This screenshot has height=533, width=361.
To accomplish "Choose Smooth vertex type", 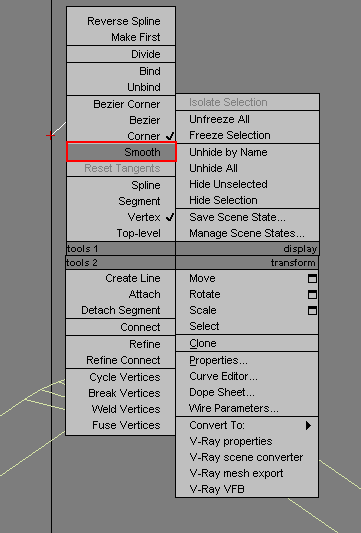I will point(121,152).
